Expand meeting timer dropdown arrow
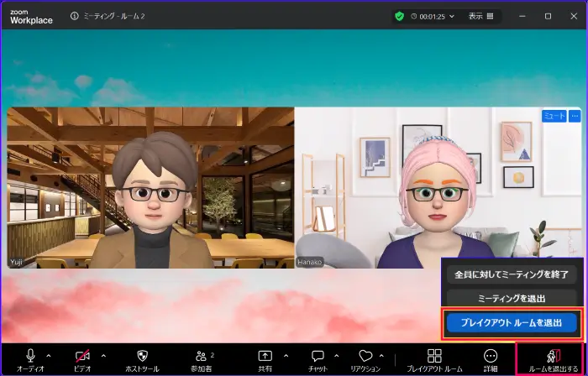This screenshot has width=588, height=376. point(452,16)
